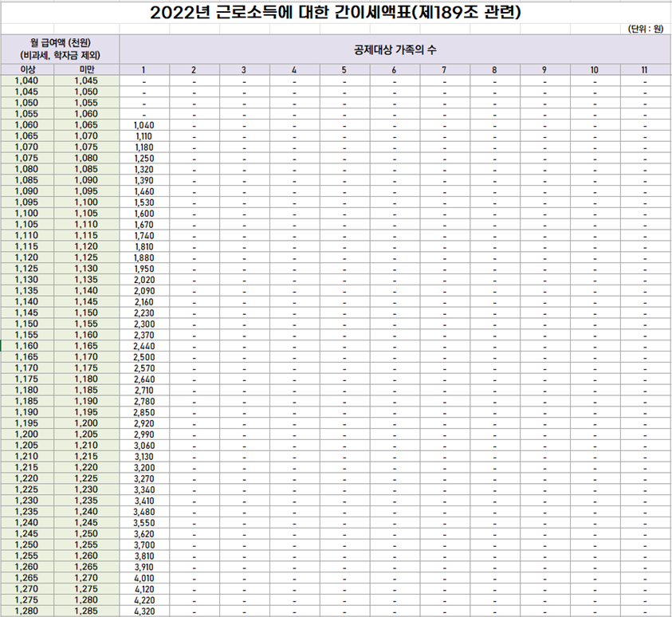Click tax amount cell 3,200
Screen dimensions: 672x617
coord(144,468)
